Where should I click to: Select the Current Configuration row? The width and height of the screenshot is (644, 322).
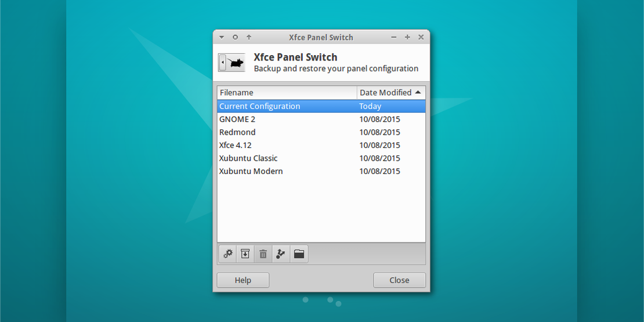(x=321, y=106)
